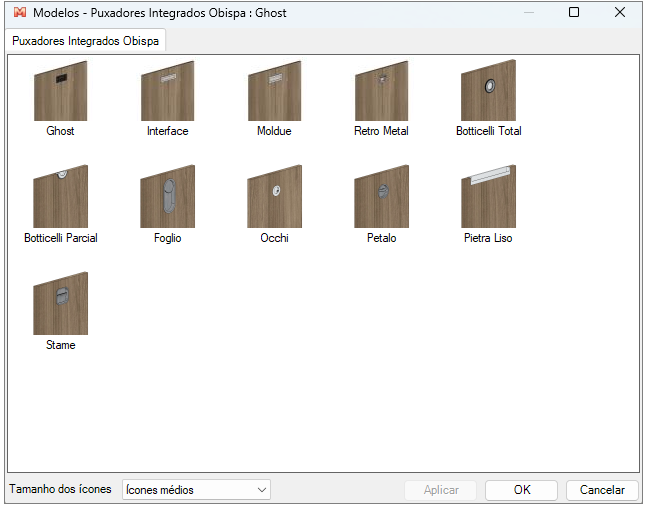
Task: Select the Botticelli Parcial handle icon
Action: point(61,196)
